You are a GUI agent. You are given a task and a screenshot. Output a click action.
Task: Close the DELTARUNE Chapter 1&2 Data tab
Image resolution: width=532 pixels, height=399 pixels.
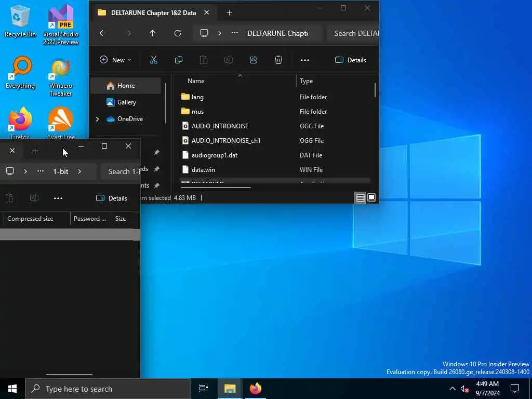click(207, 13)
